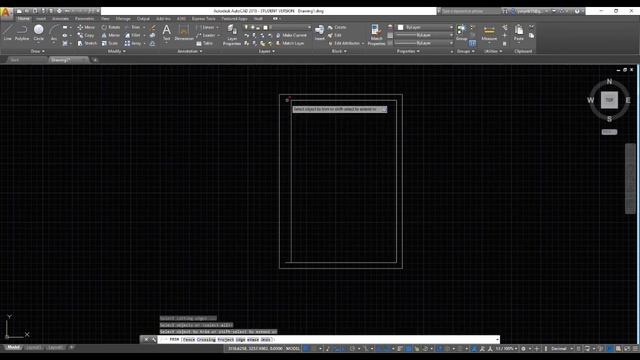
Task: Activate the Rotate command
Action: click(111, 27)
